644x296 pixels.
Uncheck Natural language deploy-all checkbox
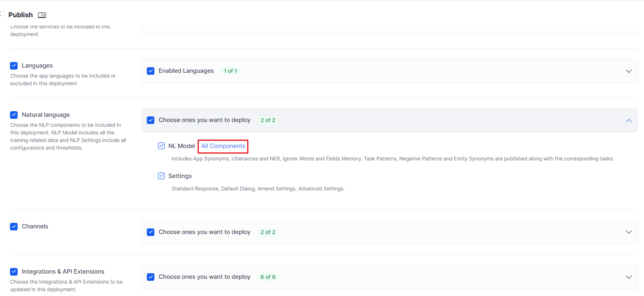coord(151,120)
